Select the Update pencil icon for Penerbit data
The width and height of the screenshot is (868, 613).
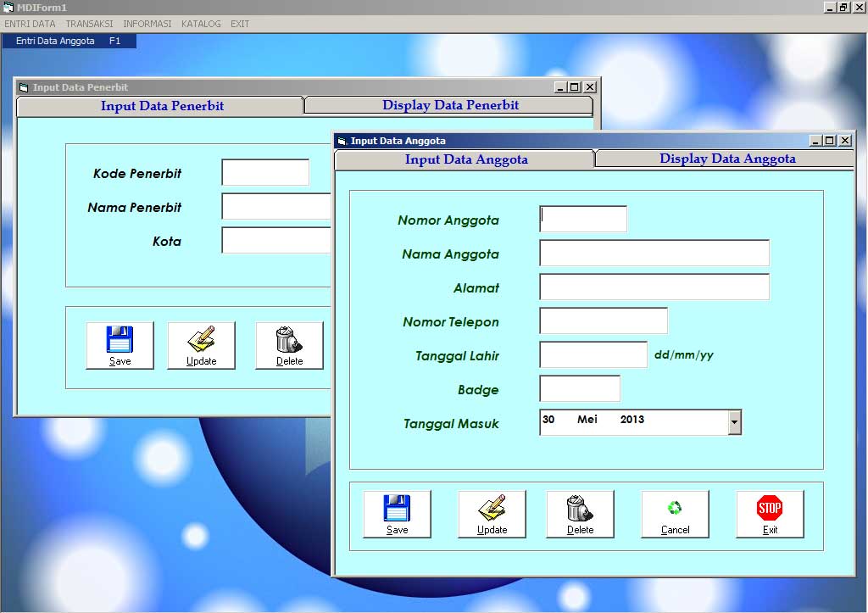[201, 344]
